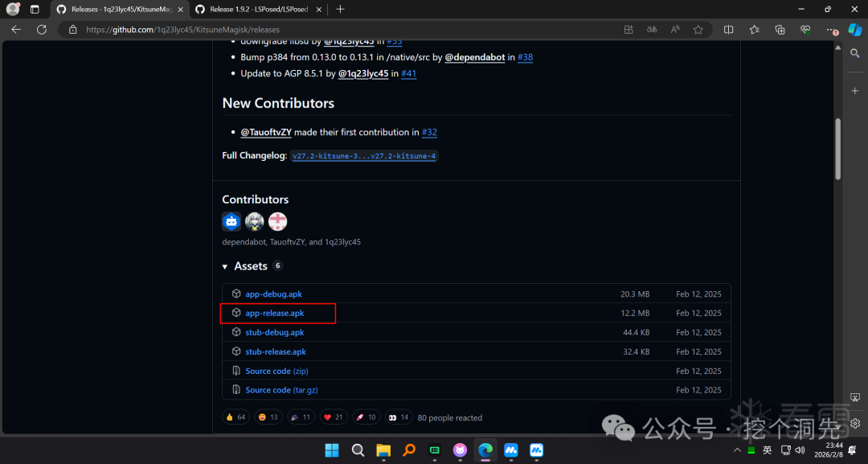View TauoftvZY contributor avatar
The height and width of the screenshot is (464, 868).
point(255,221)
